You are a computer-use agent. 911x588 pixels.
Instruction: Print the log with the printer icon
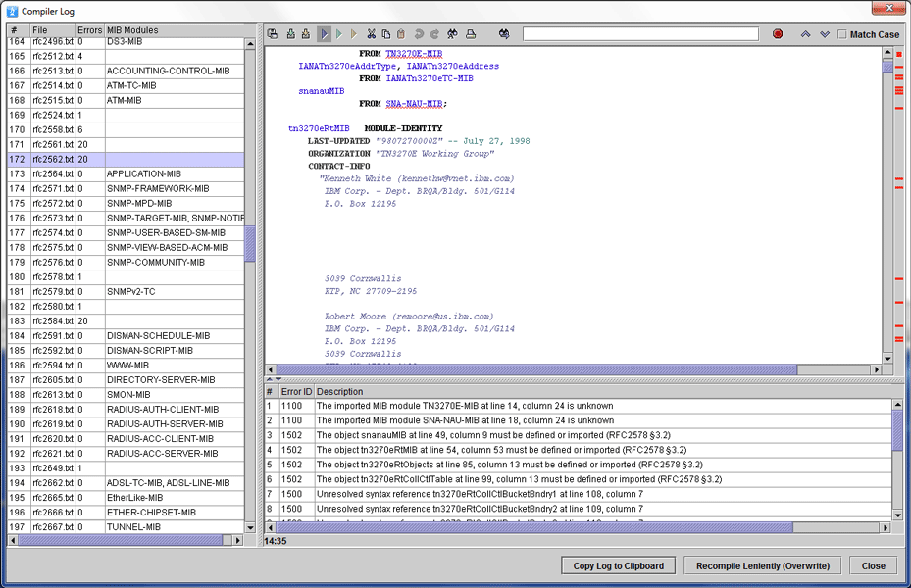(471, 33)
